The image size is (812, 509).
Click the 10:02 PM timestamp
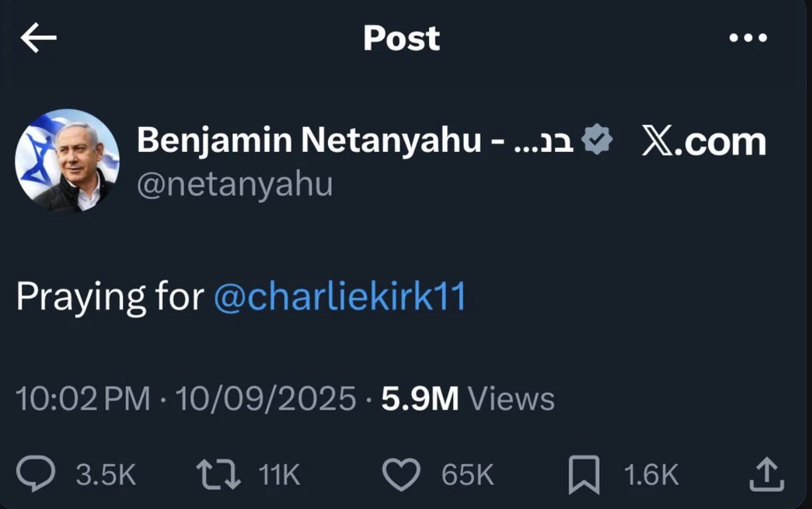pyautogui.click(x=82, y=399)
